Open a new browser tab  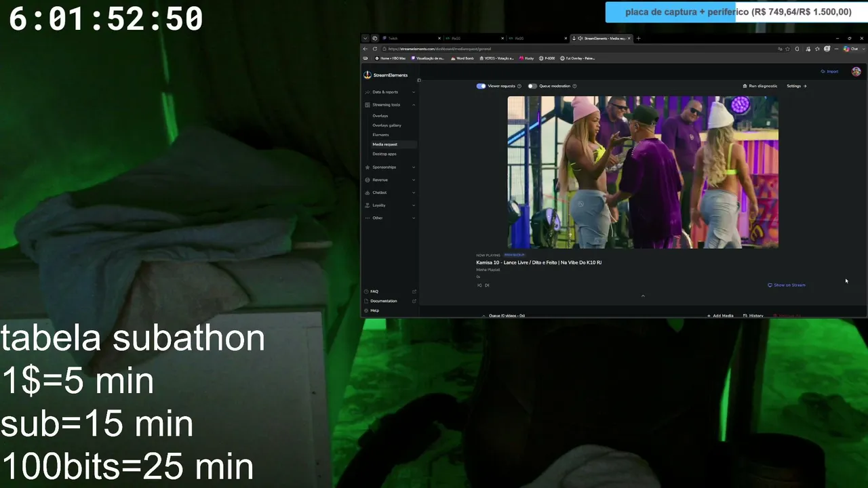638,38
